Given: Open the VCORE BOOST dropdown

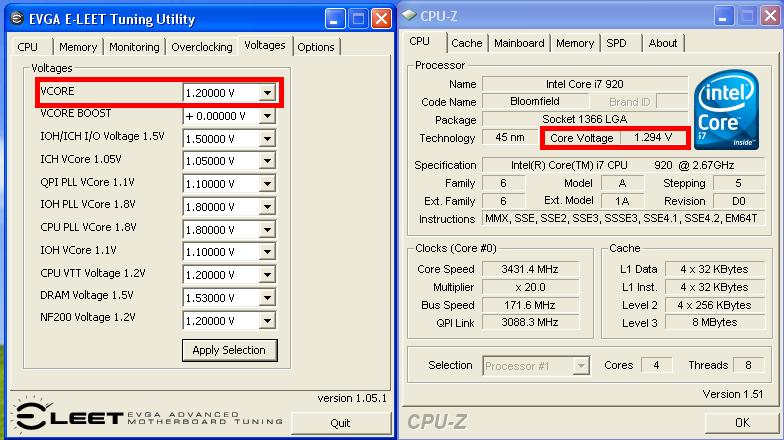Looking at the screenshot, I should pos(268,116).
